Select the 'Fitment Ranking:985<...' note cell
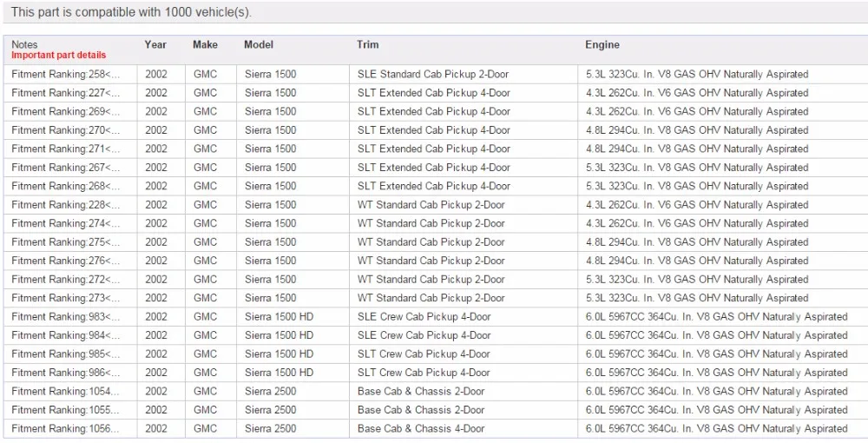 [70, 354]
